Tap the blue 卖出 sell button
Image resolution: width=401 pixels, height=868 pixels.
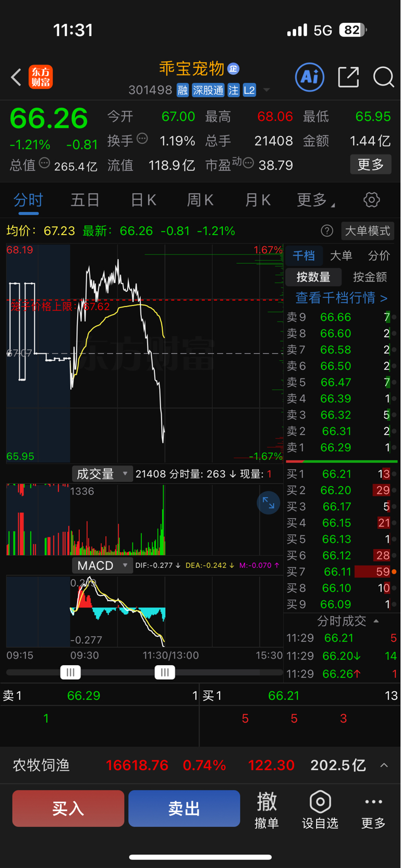tap(184, 809)
